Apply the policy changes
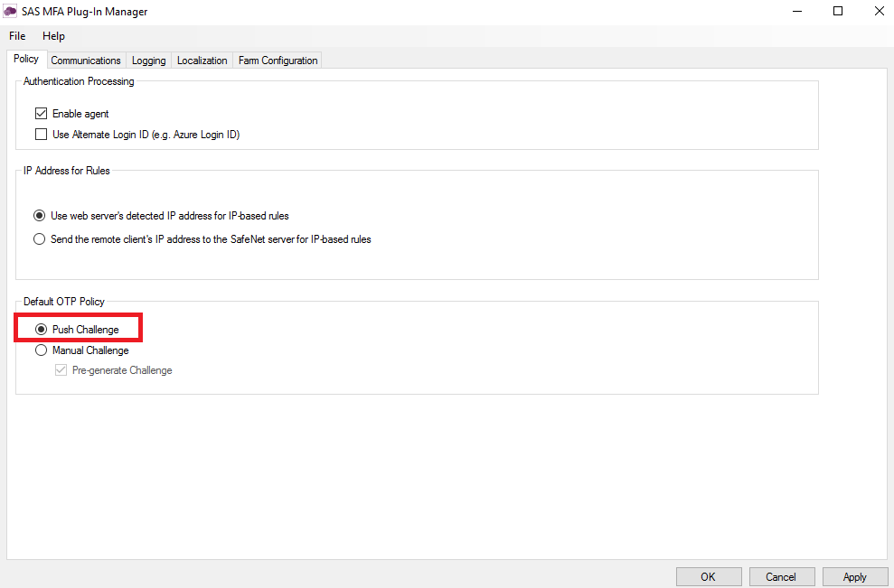This screenshot has width=894, height=588. click(854, 577)
